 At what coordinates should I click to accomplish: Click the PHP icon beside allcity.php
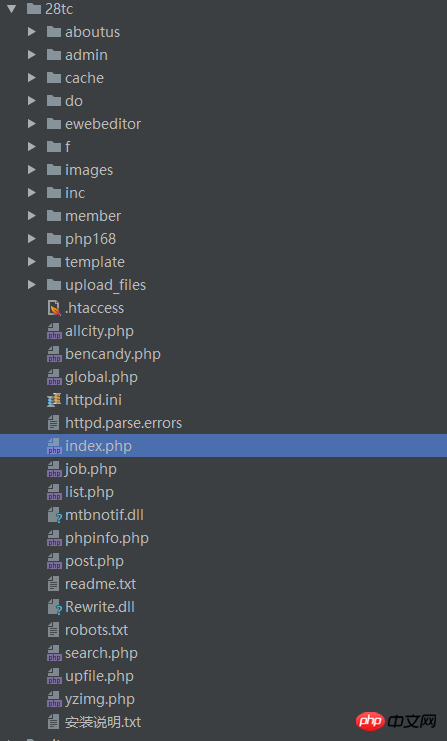click(54, 331)
